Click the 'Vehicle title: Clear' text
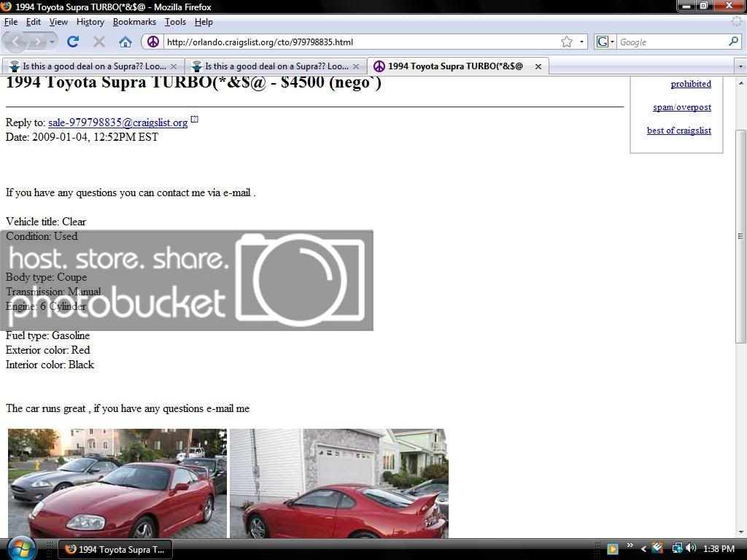The height and width of the screenshot is (560, 747). pyautogui.click(x=46, y=222)
